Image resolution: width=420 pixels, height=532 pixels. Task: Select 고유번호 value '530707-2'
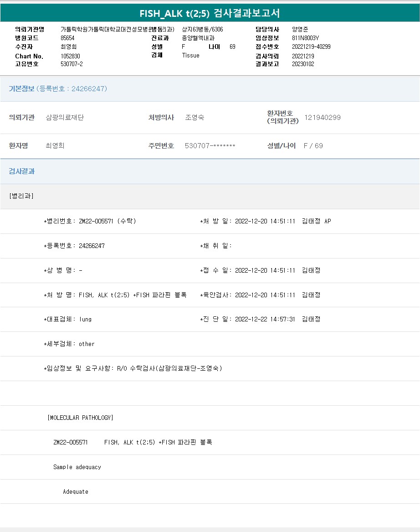pos(72,64)
